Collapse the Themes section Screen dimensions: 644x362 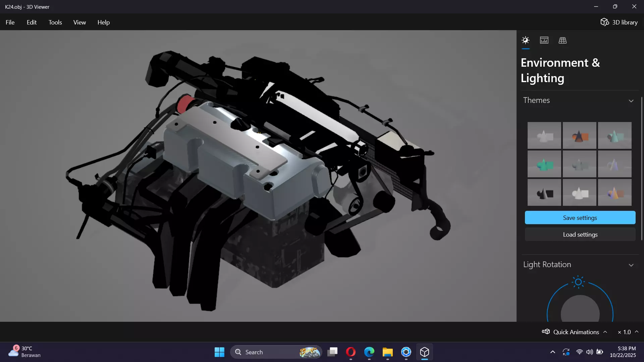coord(631,101)
